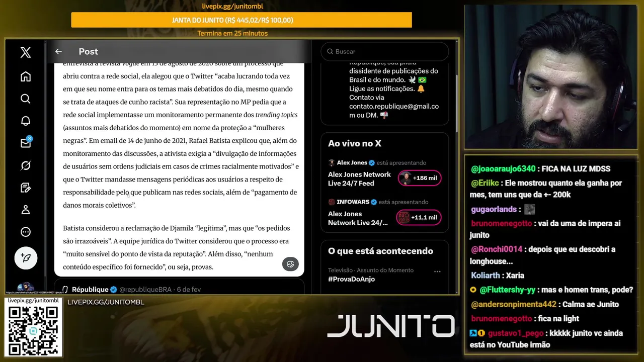Click chat username @Fluttershy-yy

[x=508, y=290]
